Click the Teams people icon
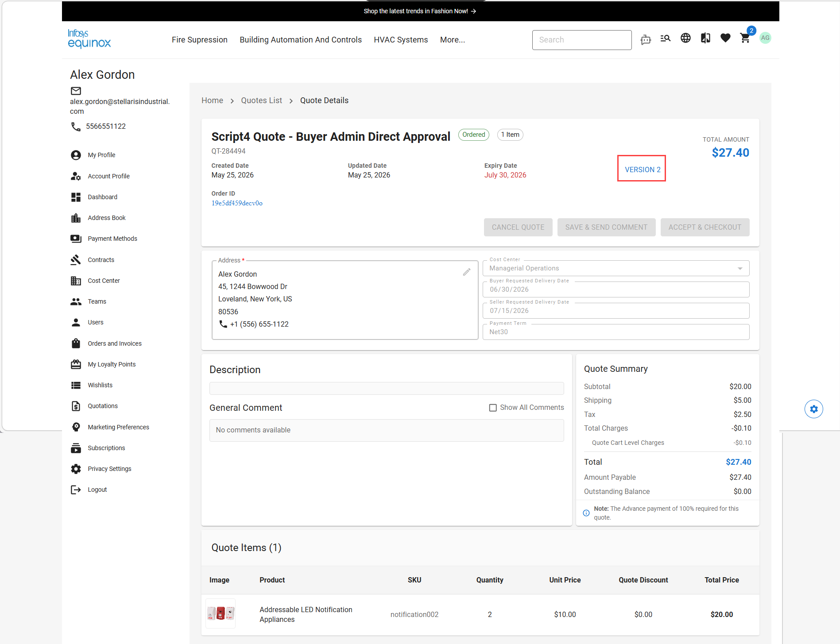840x644 pixels. click(76, 301)
